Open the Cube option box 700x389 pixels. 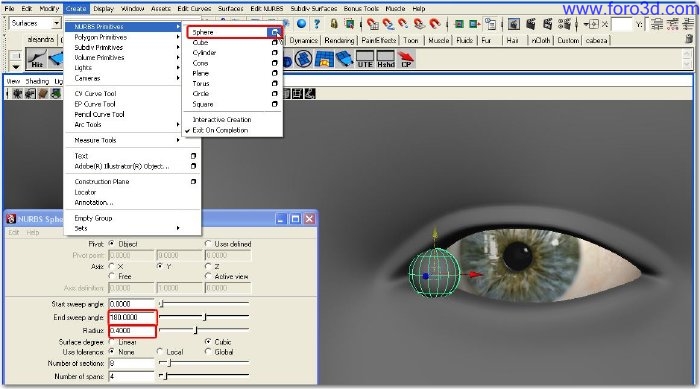coord(275,43)
